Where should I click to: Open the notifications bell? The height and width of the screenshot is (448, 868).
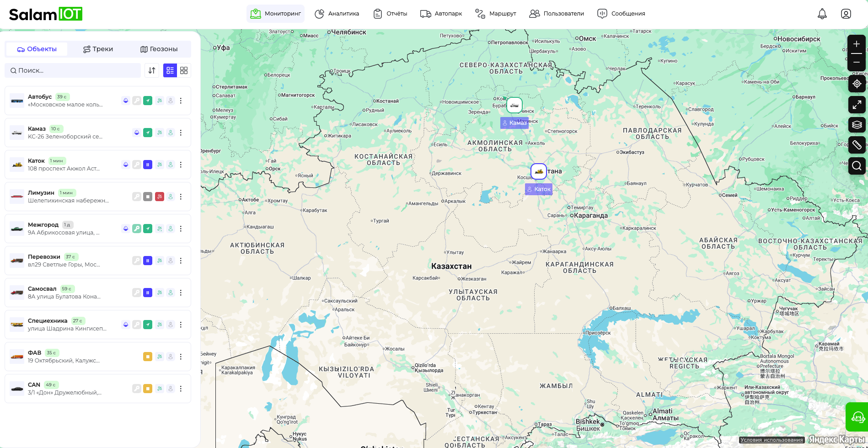822,14
